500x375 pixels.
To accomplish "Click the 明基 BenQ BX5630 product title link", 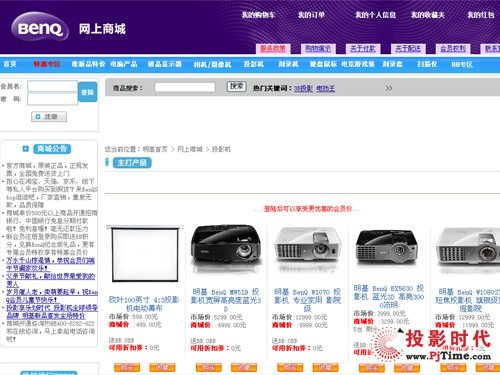I will click(388, 297).
